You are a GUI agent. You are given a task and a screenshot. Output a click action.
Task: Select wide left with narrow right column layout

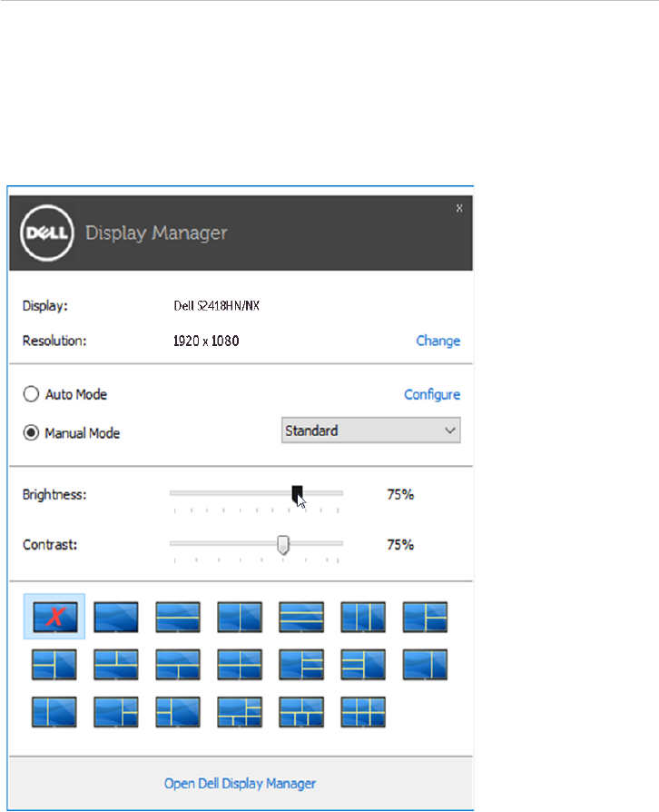[x=425, y=665]
